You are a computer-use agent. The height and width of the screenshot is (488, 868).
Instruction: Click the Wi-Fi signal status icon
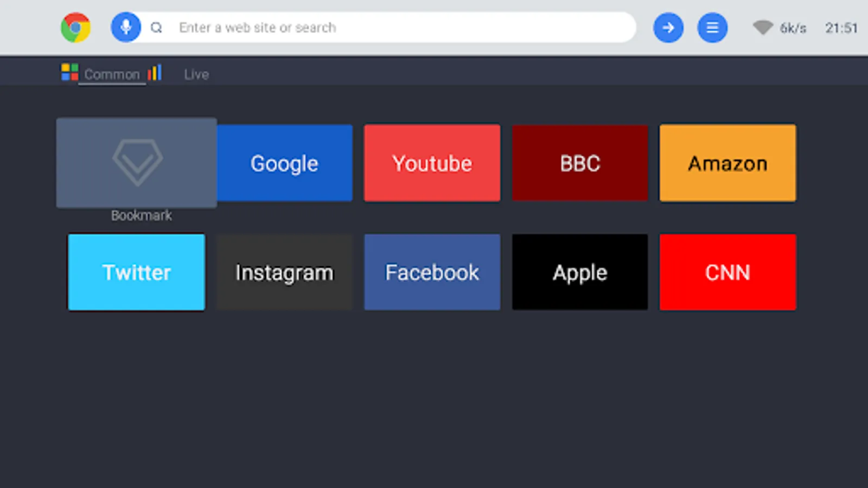click(763, 27)
